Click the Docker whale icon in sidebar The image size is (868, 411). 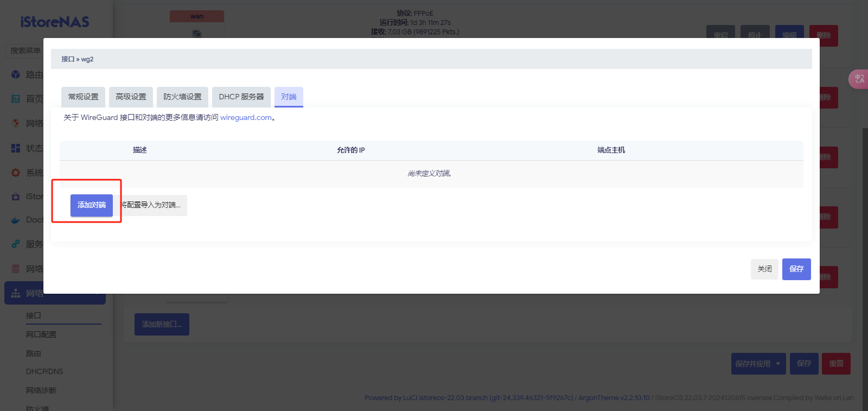(16, 220)
